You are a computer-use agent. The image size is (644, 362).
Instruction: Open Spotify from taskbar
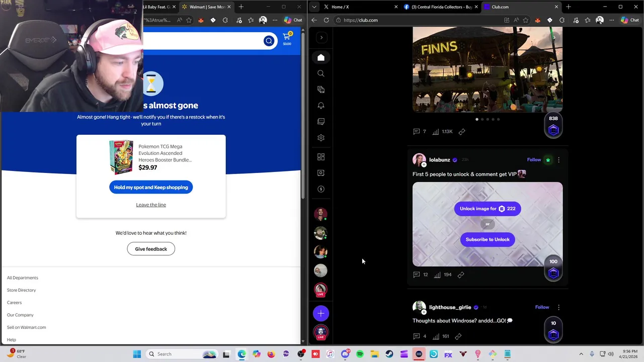pos(360,354)
